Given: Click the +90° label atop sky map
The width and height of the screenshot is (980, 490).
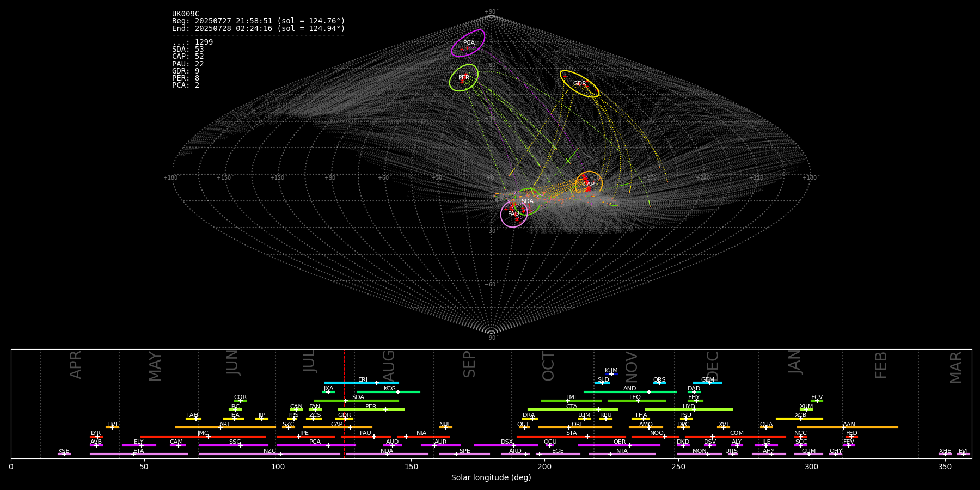Looking at the screenshot, I should point(491,11).
